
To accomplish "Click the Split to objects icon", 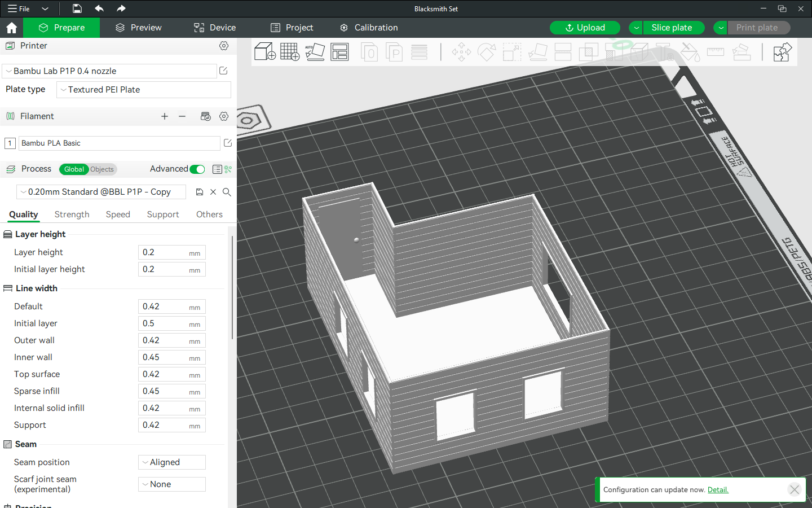I will 369,52.
